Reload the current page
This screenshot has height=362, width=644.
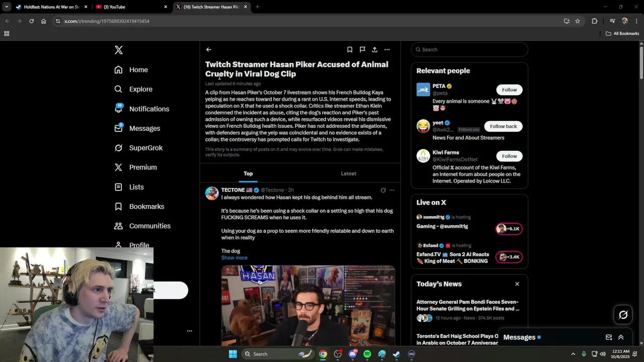[x=31, y=21]
